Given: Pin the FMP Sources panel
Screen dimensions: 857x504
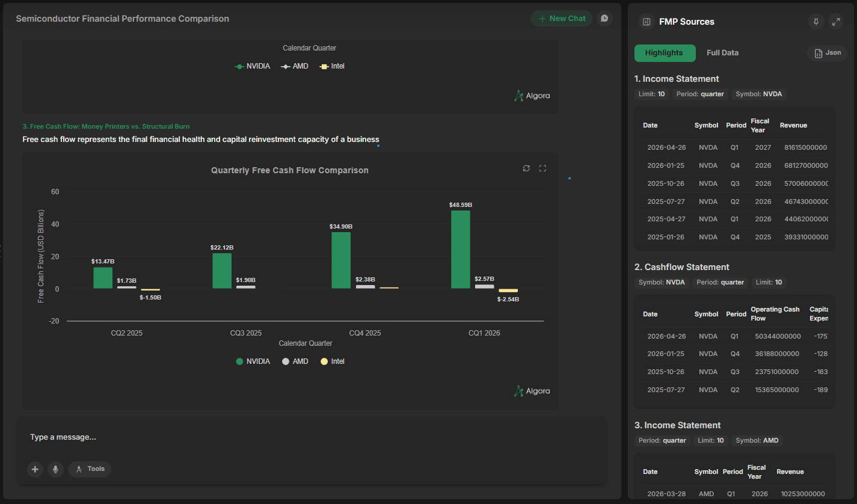Looking at the screenshot, I should point(816,22).
